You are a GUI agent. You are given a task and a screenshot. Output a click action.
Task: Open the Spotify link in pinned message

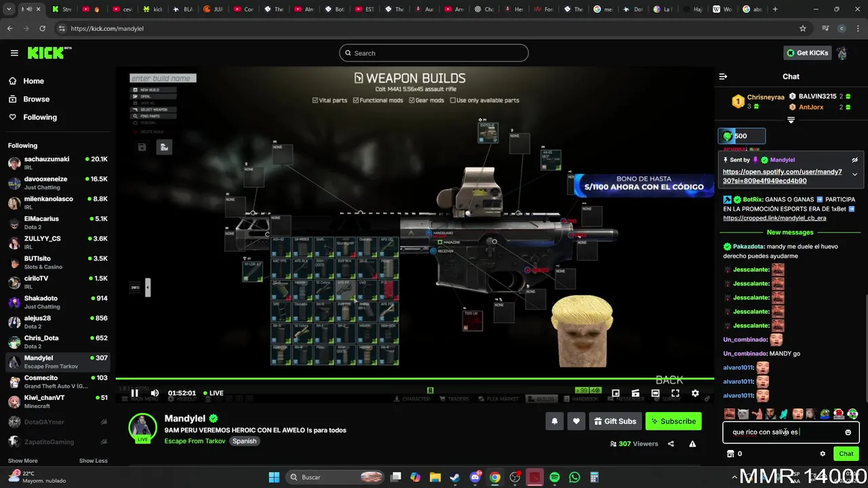coord(782,176)
